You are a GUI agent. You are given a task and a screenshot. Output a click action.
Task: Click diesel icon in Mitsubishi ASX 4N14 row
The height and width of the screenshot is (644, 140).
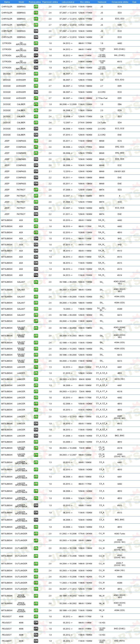click(x=36, y=275)
